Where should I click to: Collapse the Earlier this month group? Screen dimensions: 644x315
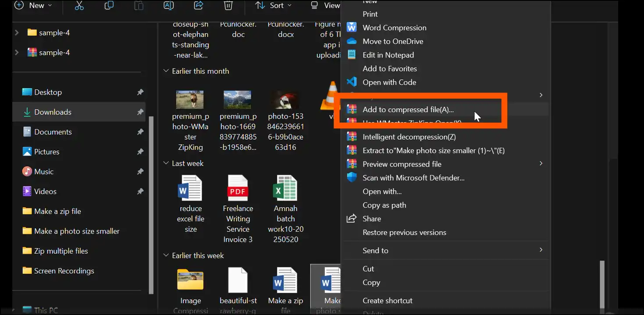166,71
